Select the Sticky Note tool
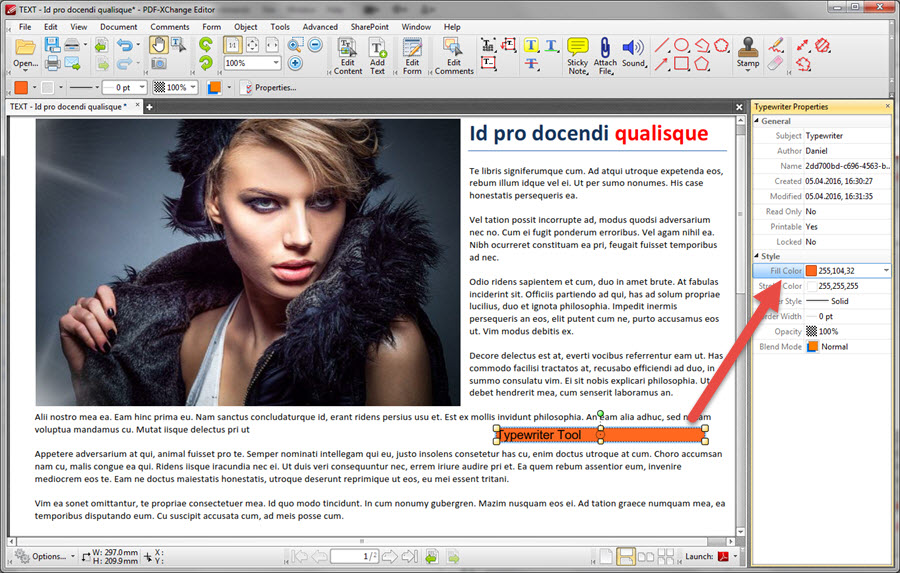This screenshot has width=900, height=573. (577, 56)
